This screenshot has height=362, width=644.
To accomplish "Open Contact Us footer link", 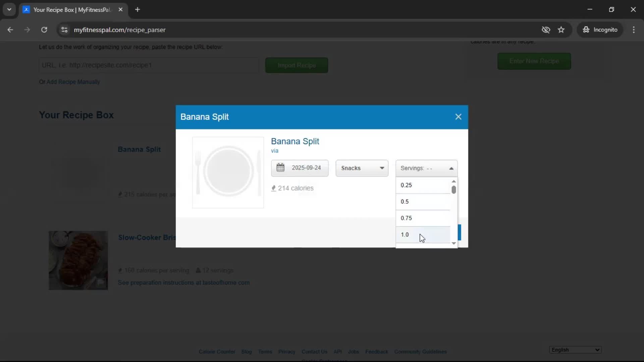I will click(x=314, y=352).
